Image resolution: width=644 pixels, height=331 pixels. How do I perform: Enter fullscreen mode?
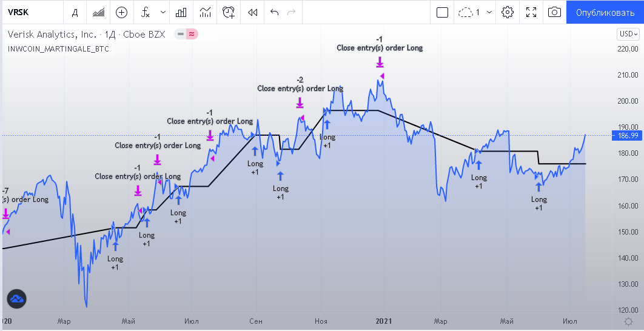(x=531, y=12)
